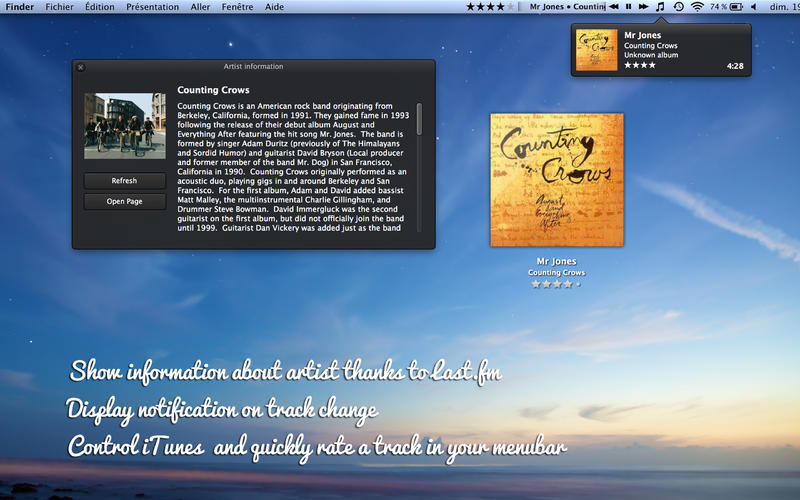Open battery status menu
Image resolution: width=800 pixels, height=500 pixels.
point(736,7)
